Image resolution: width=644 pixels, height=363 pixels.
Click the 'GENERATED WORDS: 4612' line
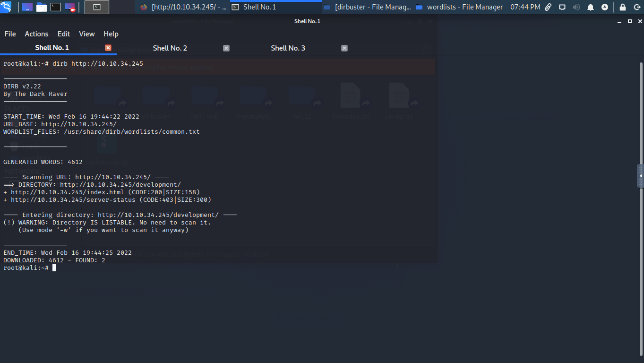click(x=43, y=162)
